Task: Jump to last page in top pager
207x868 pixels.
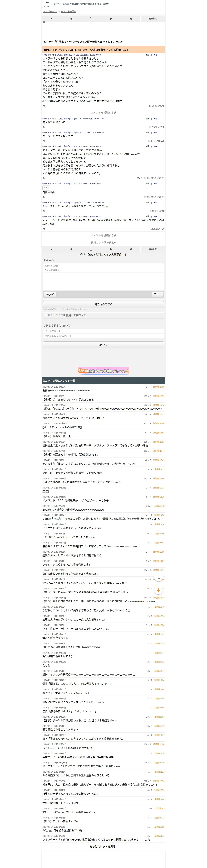Action: point(131,19)
